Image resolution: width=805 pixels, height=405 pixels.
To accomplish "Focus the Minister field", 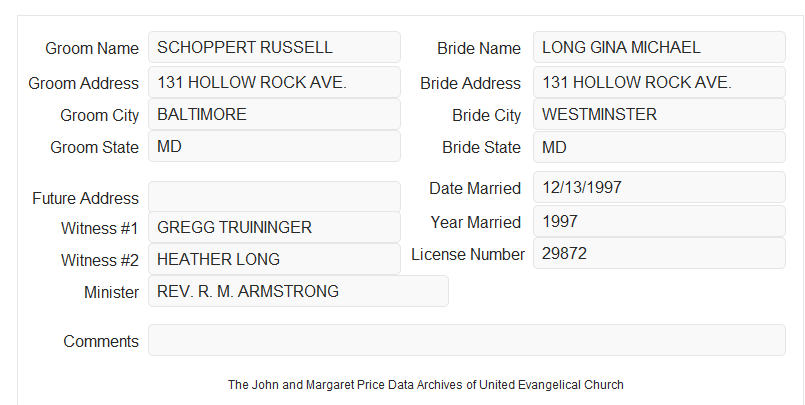I will 298,291.
